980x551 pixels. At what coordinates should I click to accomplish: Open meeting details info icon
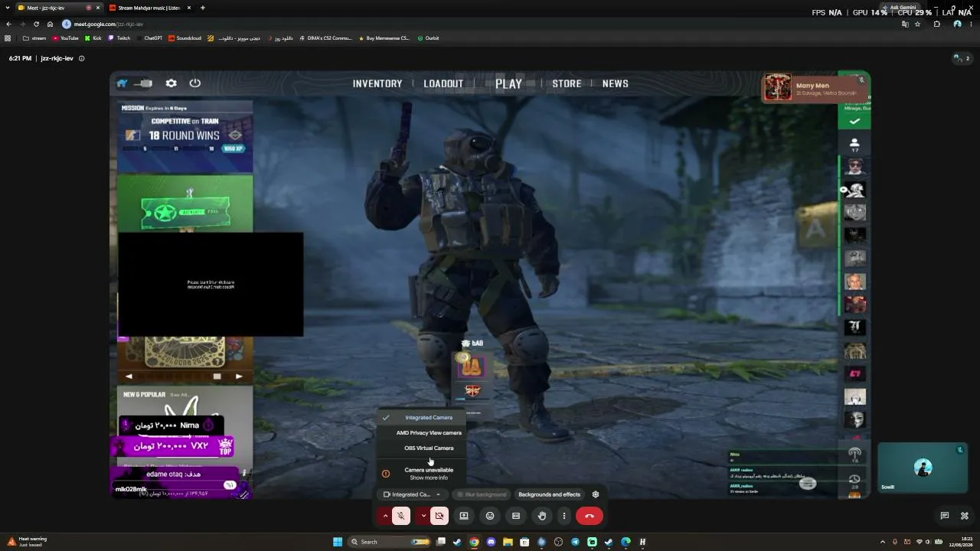click(82, 58)
